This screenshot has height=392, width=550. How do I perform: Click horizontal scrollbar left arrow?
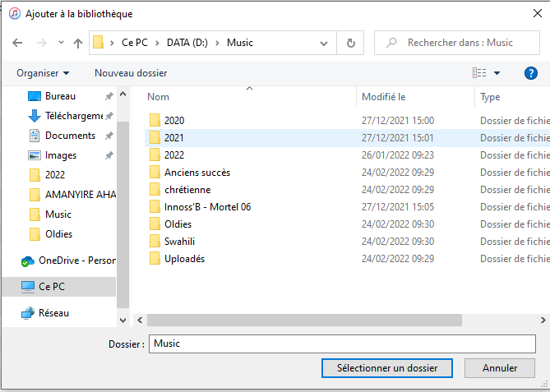click(140, 321)
